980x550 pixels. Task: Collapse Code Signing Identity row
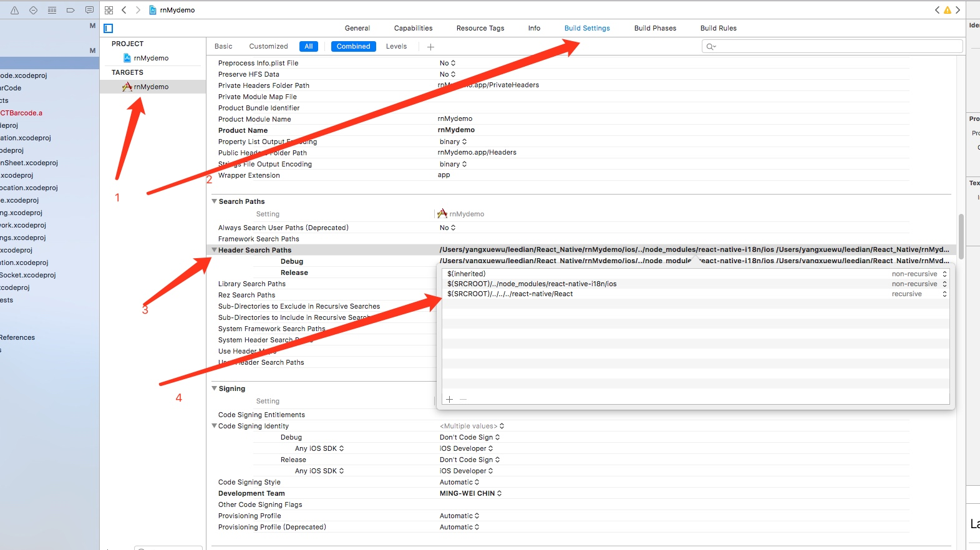214,426
